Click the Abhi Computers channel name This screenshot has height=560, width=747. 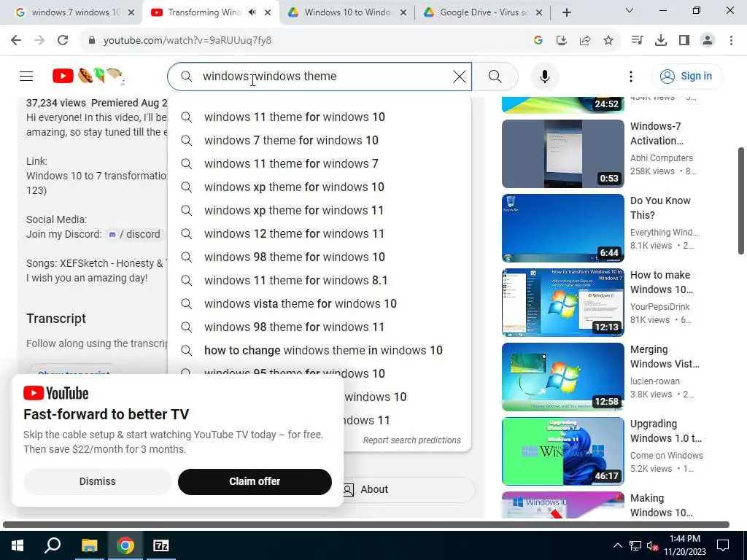coord(661,158)
